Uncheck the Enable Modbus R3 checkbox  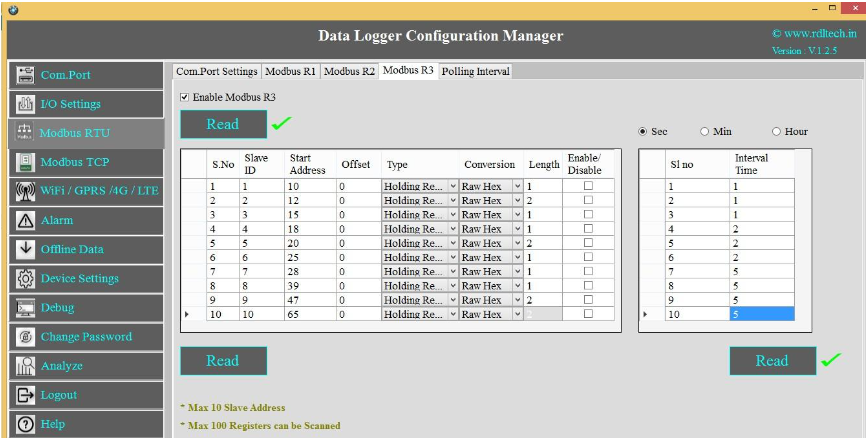[184, 97]
